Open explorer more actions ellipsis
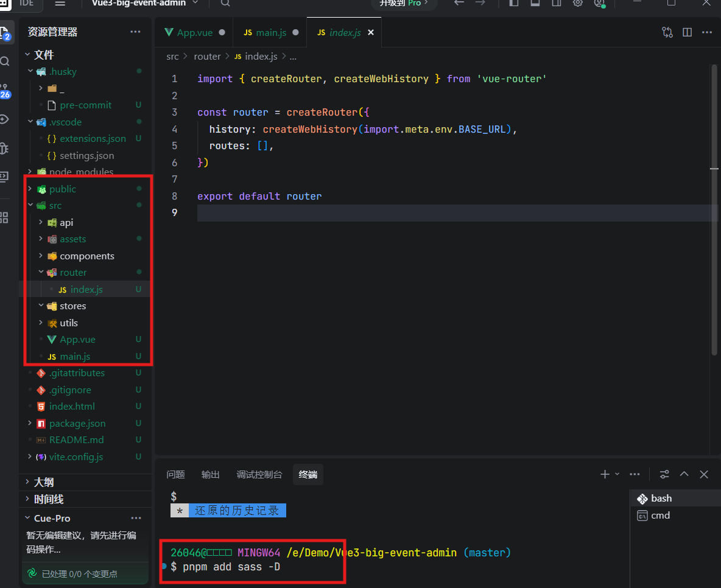This screenshot has height=588, width=721. coord(135,32)
